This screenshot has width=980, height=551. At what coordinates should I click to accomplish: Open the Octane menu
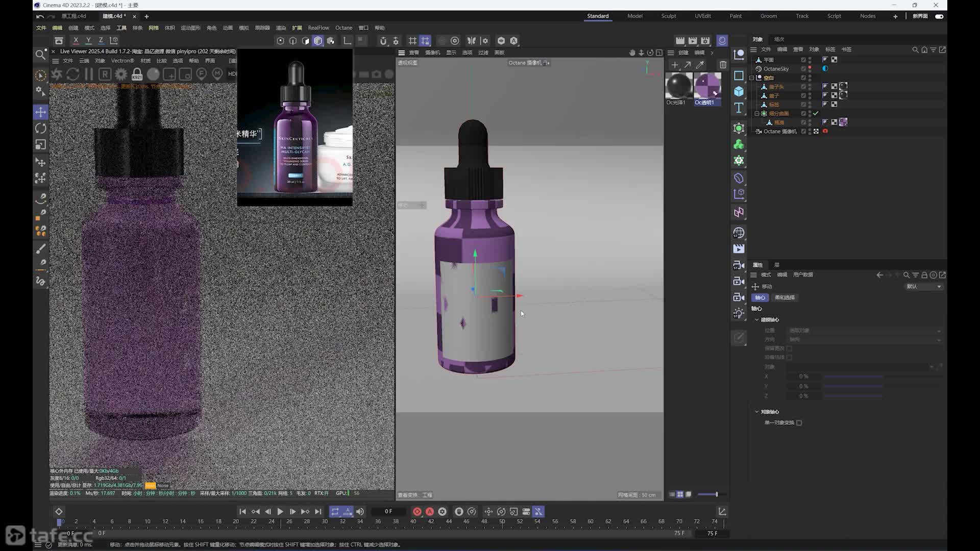tap(344, 28)
